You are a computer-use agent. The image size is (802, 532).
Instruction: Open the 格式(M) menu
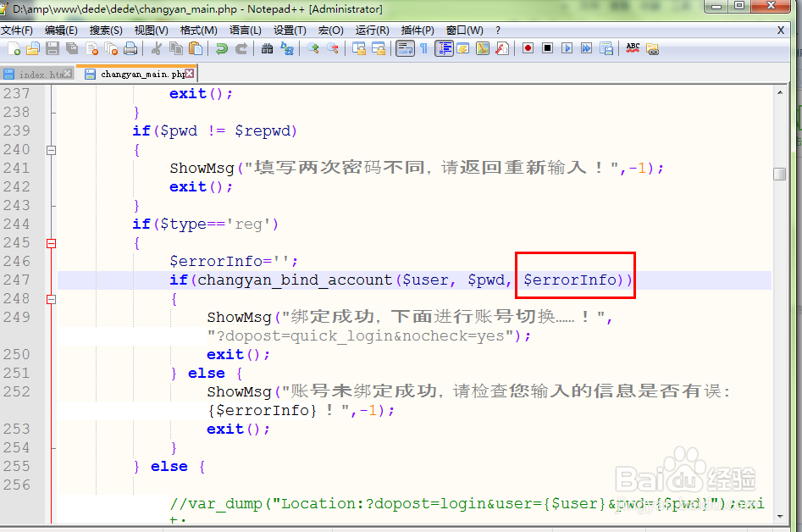(x=198, y=30)
